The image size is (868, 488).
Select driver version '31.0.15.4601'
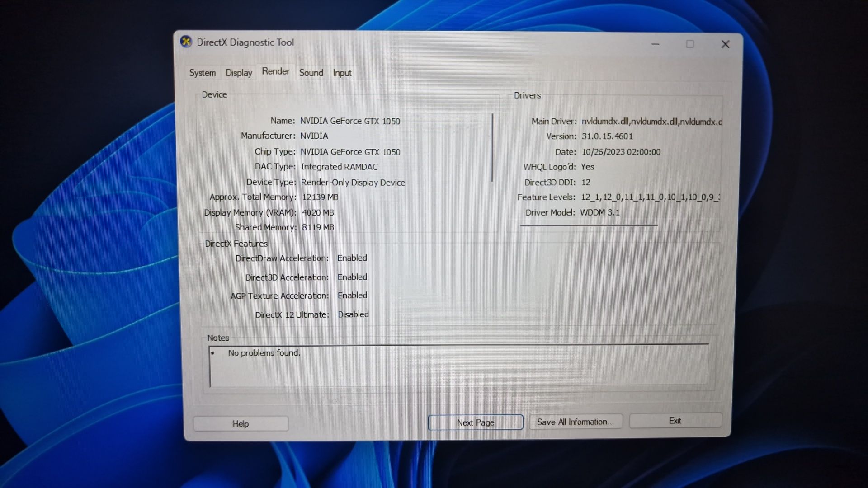(607, 136)
